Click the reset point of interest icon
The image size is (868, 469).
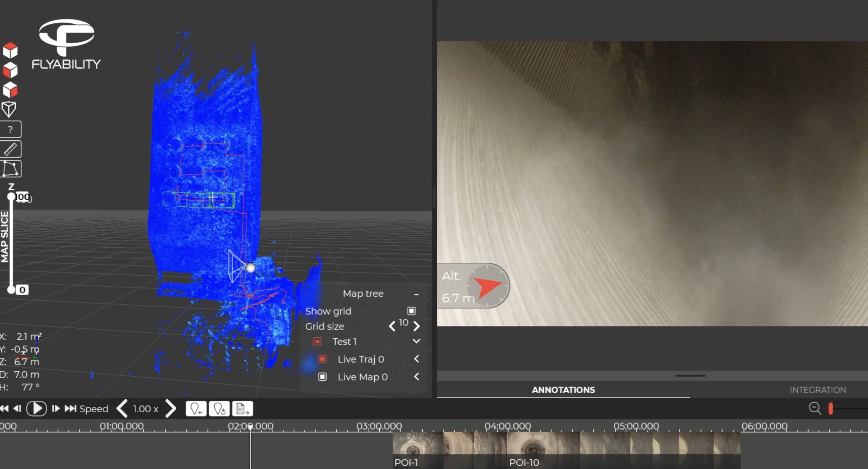pyautogui.click(x=219, y=409)
